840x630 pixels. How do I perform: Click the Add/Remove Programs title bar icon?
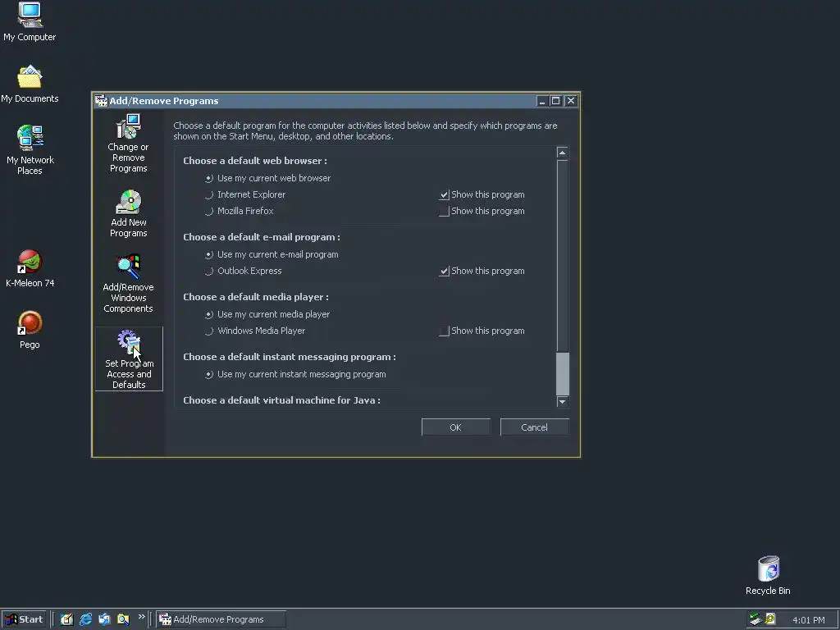(x=101, y=101)
